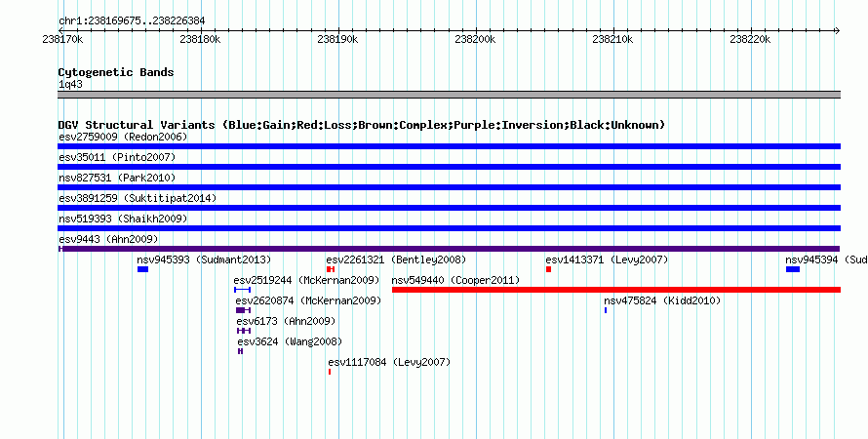Click the esv35011 (Pinto2007) blue bar
Screen dimensions: 868x439
pos(449,167)
